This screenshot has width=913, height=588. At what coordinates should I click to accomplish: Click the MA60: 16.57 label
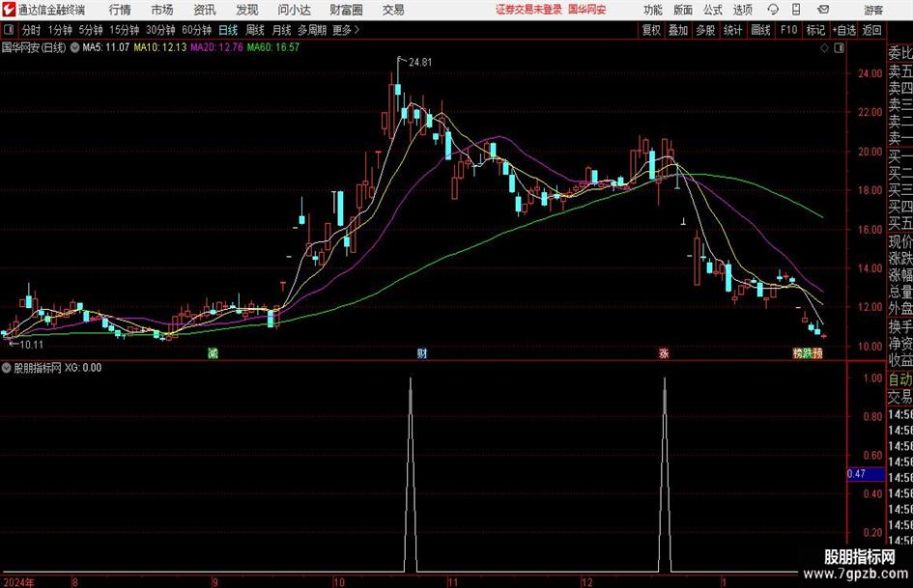point(273,47)
